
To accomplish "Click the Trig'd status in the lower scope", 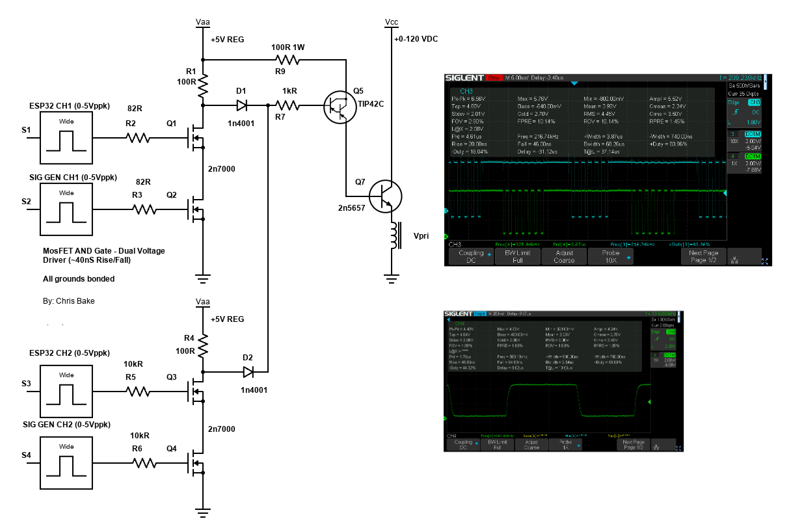I will [x=480, y=314].
